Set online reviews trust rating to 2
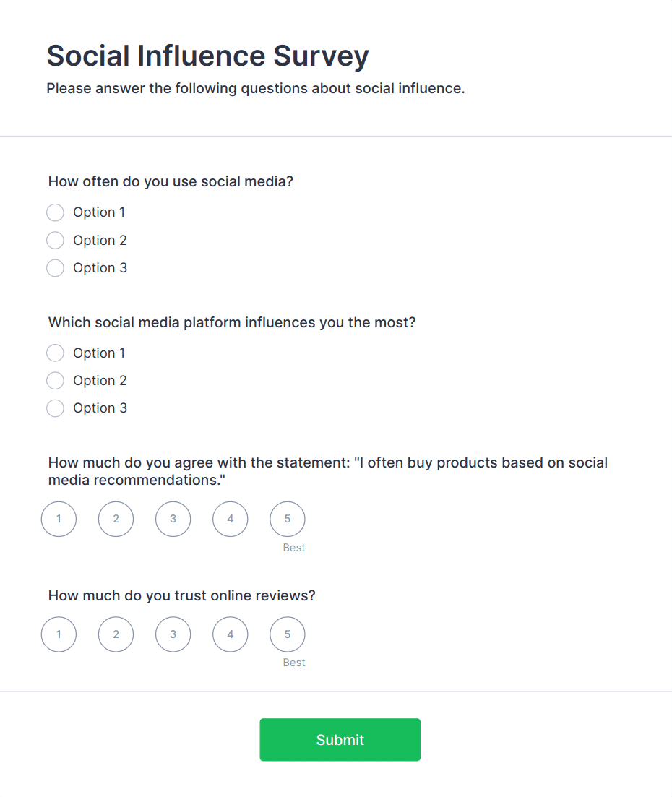This screenshot has height=797, width=672. tap(116, 634)
